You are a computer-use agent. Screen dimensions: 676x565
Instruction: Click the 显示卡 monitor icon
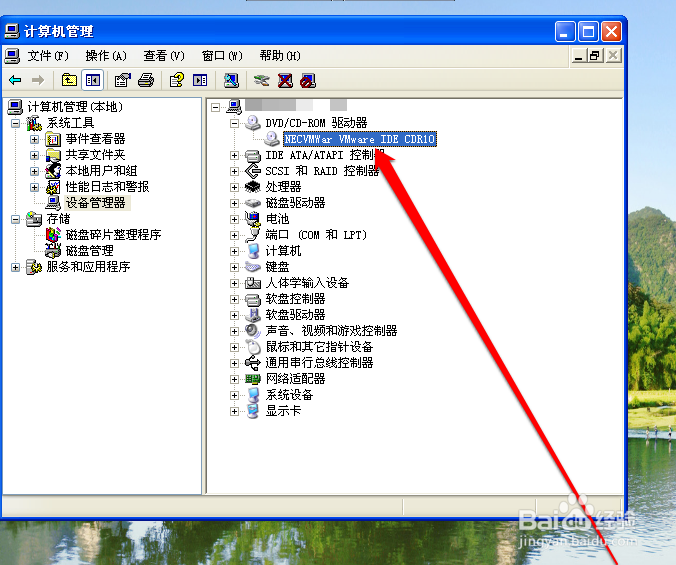point(253,411)
